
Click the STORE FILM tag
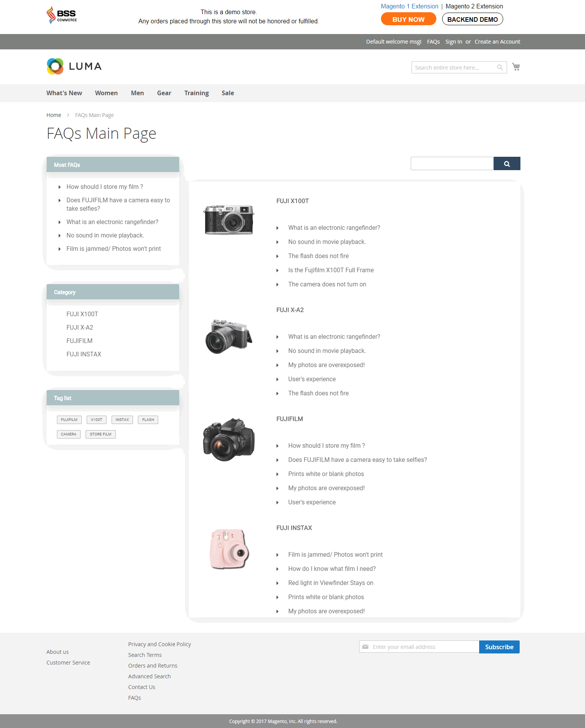[x=100, y=434]
